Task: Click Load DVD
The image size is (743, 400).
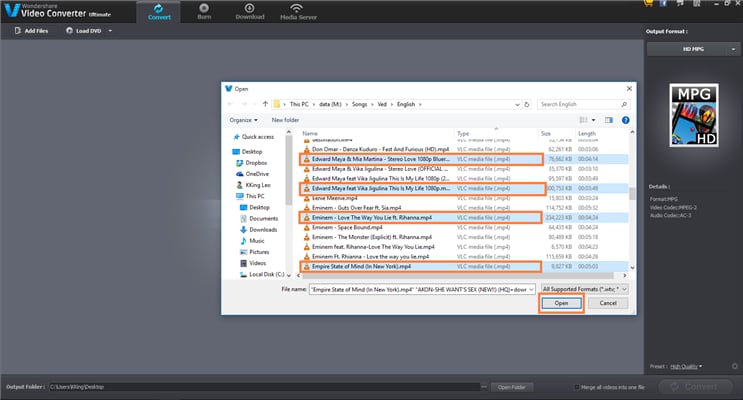Action: [84, 30]
